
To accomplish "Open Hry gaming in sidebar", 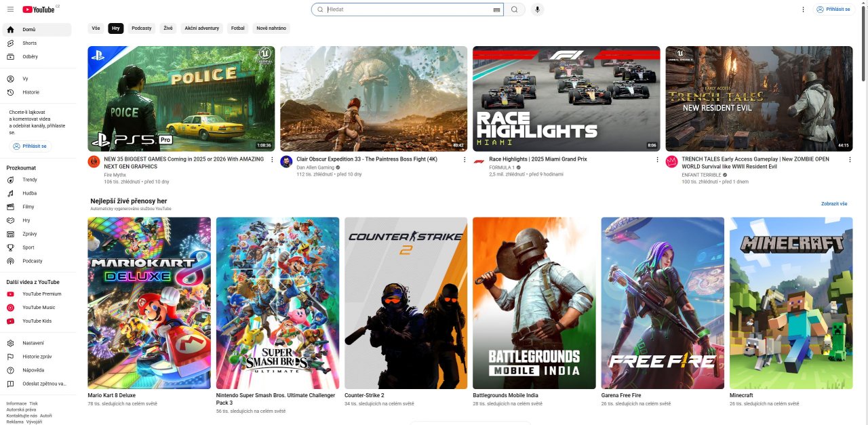I will 37,220.
